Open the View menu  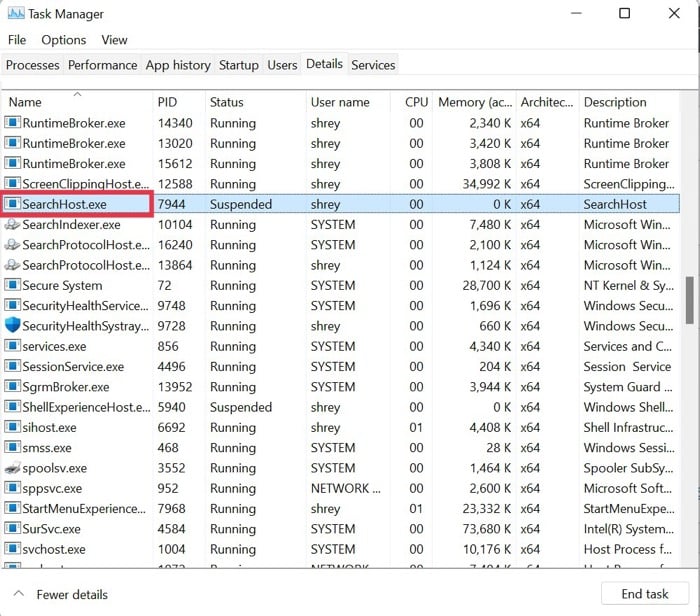point(114,40)
